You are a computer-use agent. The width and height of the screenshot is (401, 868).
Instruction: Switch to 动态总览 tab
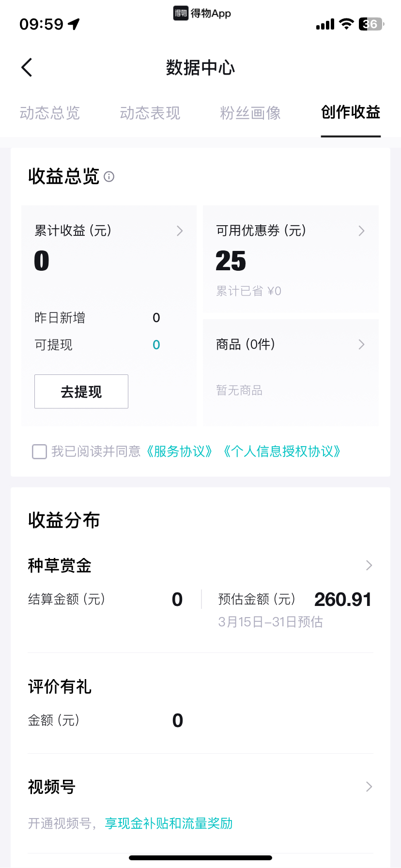coord(50,113)
